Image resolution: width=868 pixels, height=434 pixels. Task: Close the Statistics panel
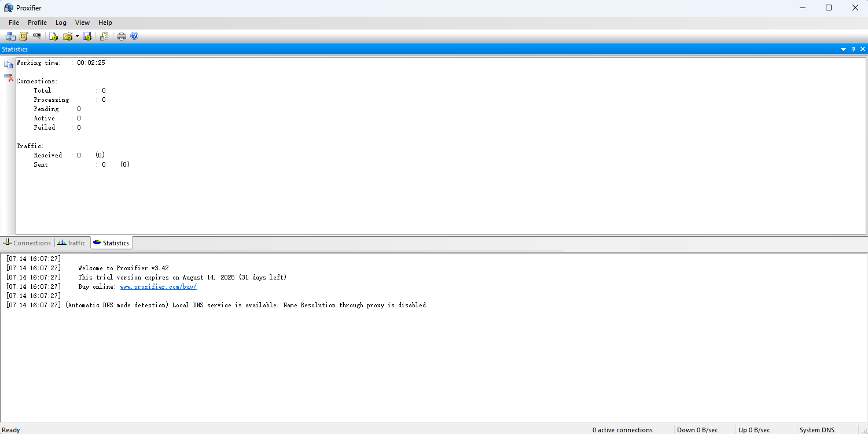pyautogui.click(x=862, y=49)
